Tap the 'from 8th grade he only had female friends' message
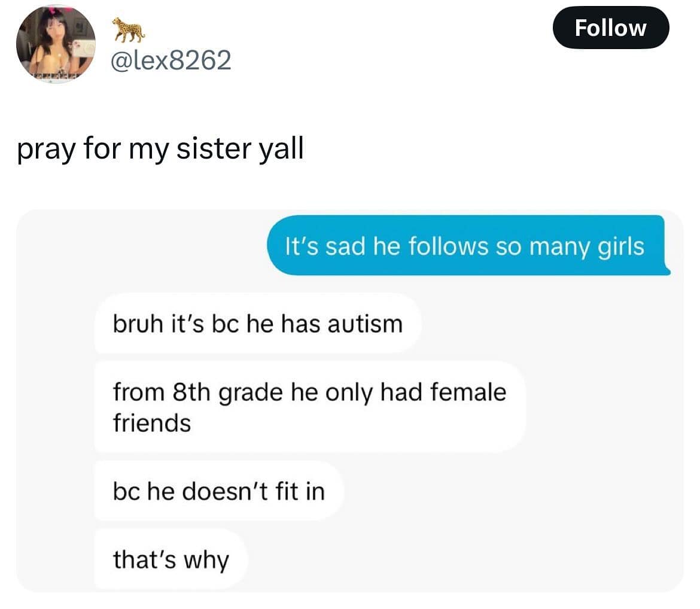The width and height of the screenshot is (700, 609). (310, 407)
